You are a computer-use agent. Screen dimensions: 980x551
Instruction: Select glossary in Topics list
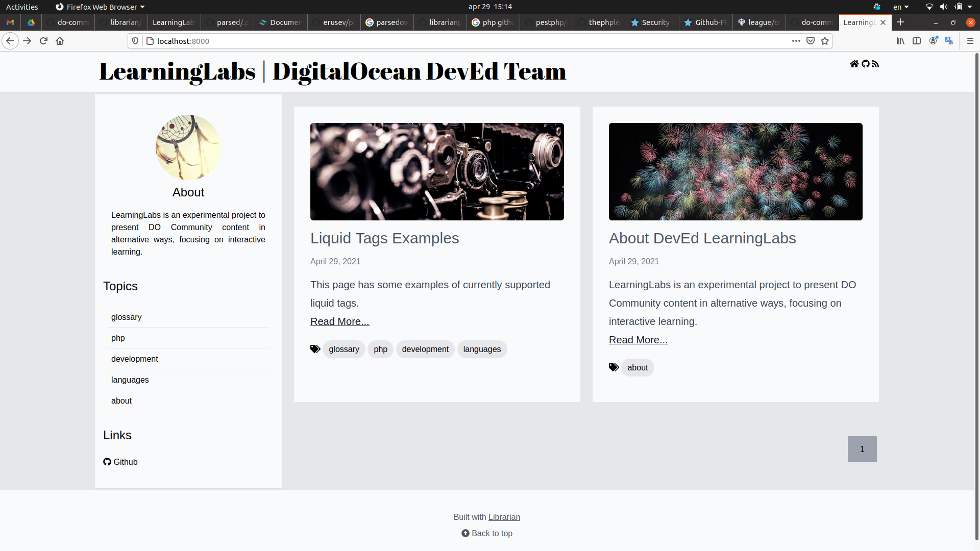coord(127,317)
